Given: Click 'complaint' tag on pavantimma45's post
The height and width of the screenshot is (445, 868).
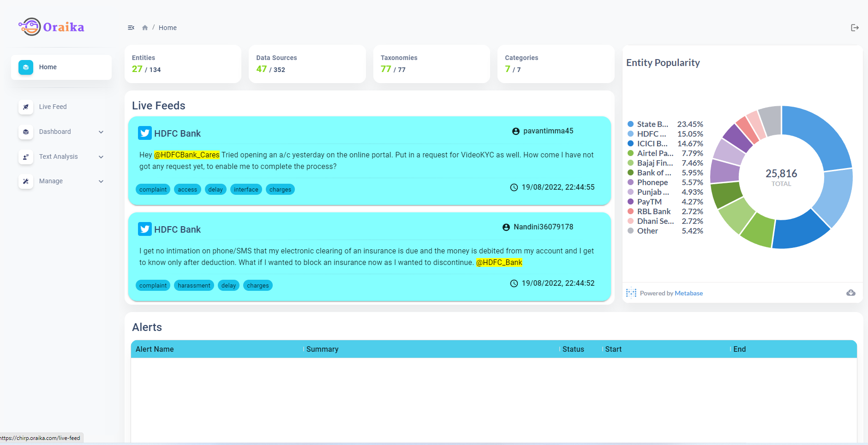Looking at the screenshot, I should (x=153, y=189).
